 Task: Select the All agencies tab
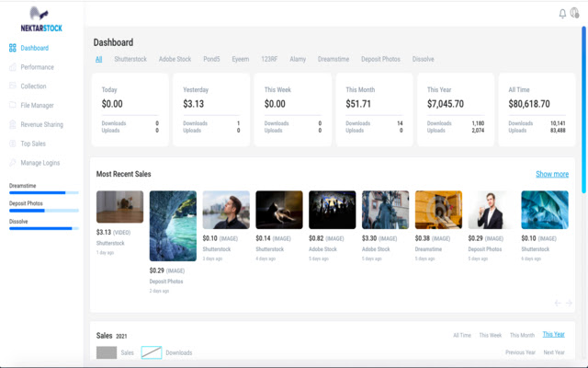click(98, 59)
